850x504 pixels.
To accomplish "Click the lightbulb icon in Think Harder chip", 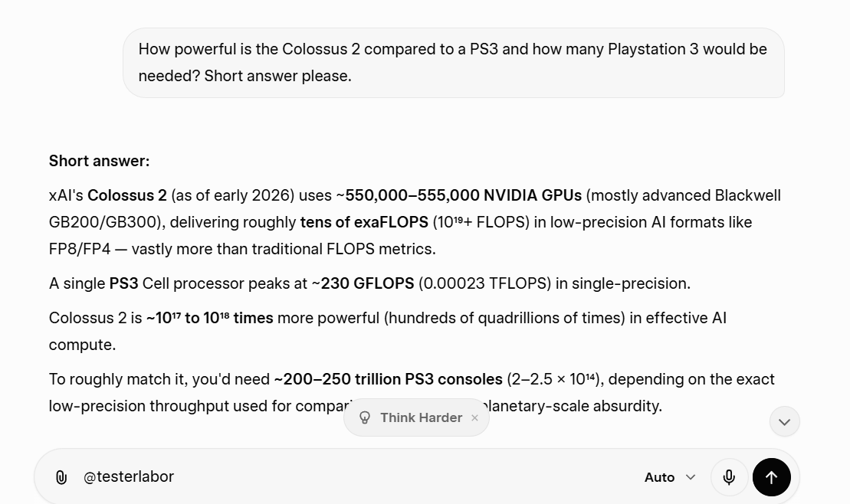I will coord(365,418).
